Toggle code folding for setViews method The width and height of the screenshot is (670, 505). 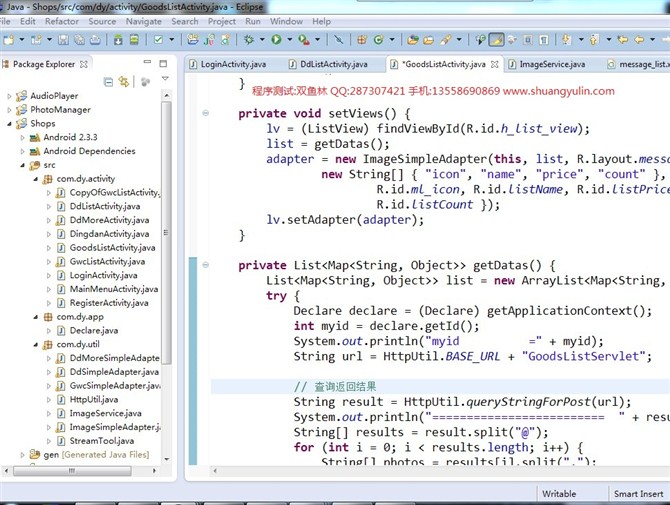(x=206, y=113)
